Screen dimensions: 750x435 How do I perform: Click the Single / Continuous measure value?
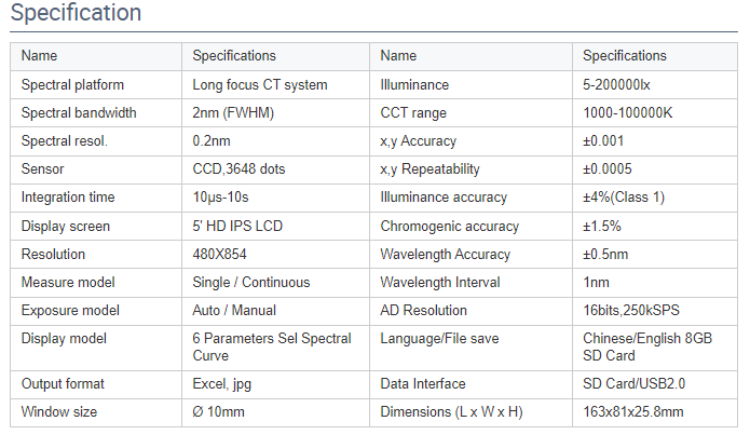tap(251, 282)
